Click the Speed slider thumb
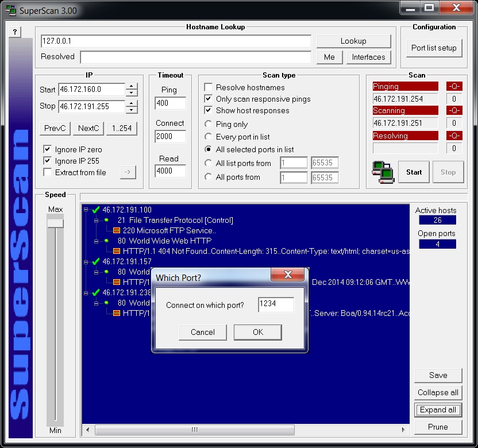 (56, 223)
